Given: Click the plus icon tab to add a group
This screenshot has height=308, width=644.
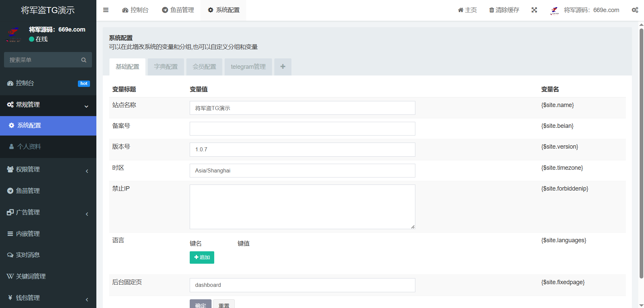Looking at the screenshot, I should 283,67.
